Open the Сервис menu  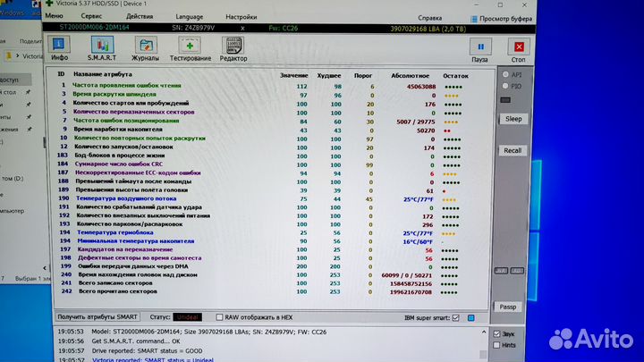[91, 16]
